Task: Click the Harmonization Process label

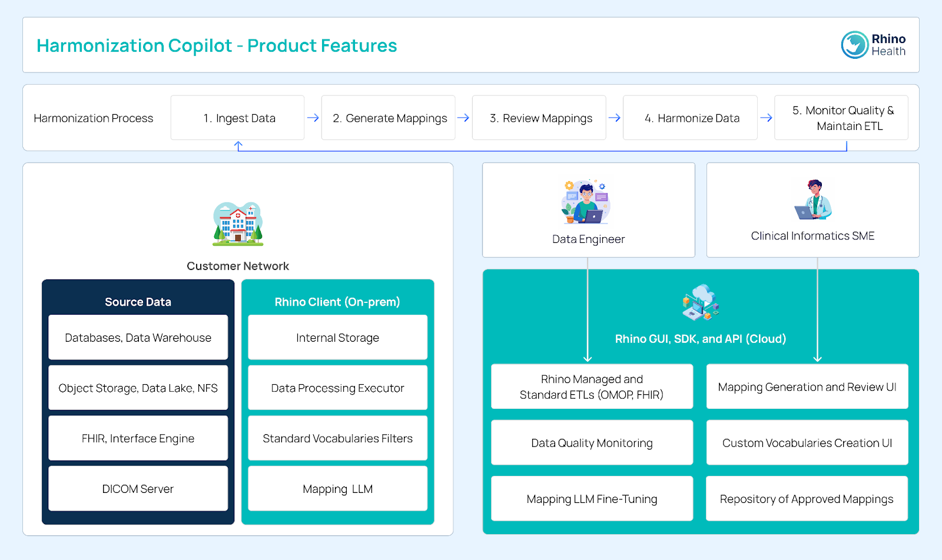Action: pyautogui.click(x=94, y=118)
